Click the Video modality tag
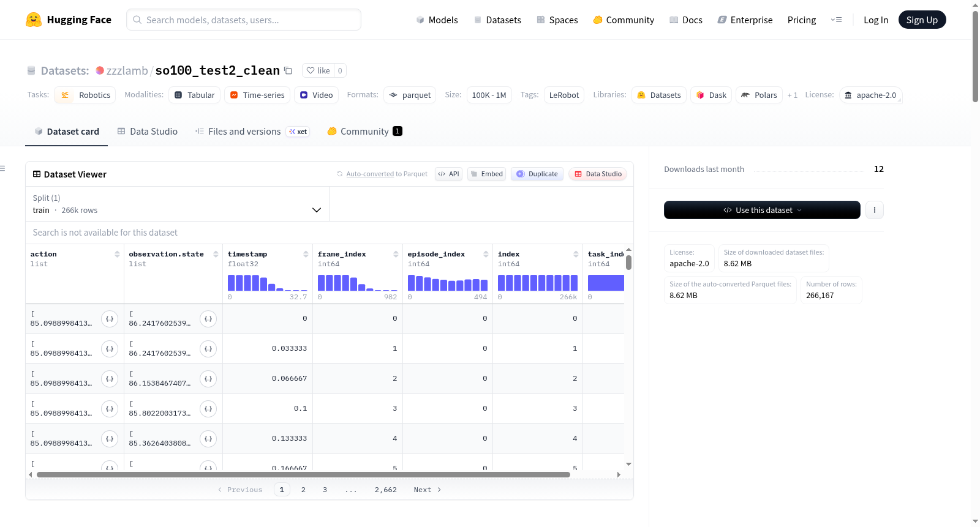The image size is (980, 527). coord(316,95)
